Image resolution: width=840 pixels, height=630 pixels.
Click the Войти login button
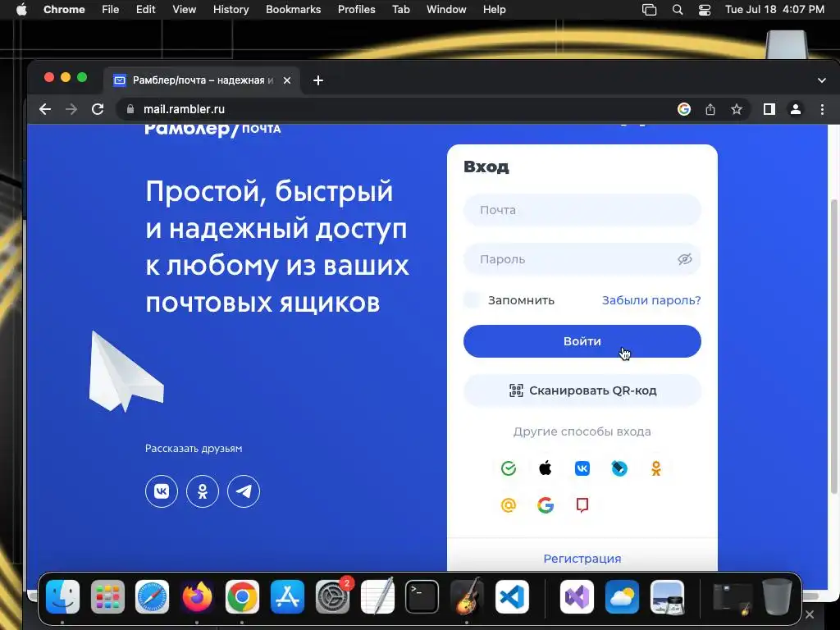(x=582, y=341)
